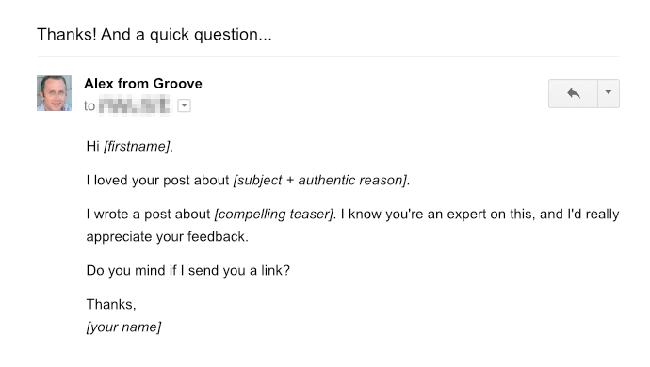The height and width of the screenshot is (367, 650).
Task: Click the words I loved your post about
Action: pyautogui.click(x=158, y=180)
